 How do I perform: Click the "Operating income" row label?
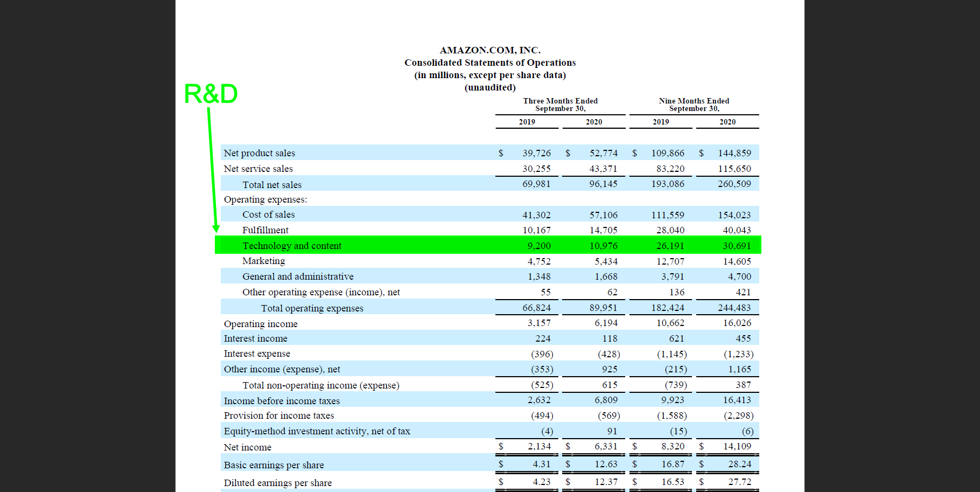[261, 324]
